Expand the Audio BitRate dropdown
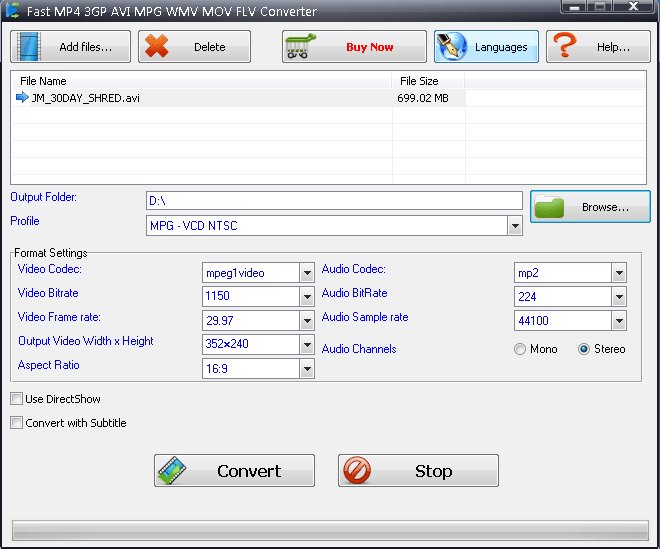 (x=619, y=297)
